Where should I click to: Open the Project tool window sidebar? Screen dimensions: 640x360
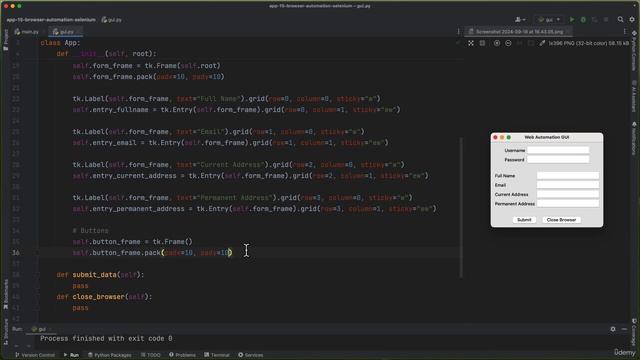pyautogui.click(x=6, y=40)
